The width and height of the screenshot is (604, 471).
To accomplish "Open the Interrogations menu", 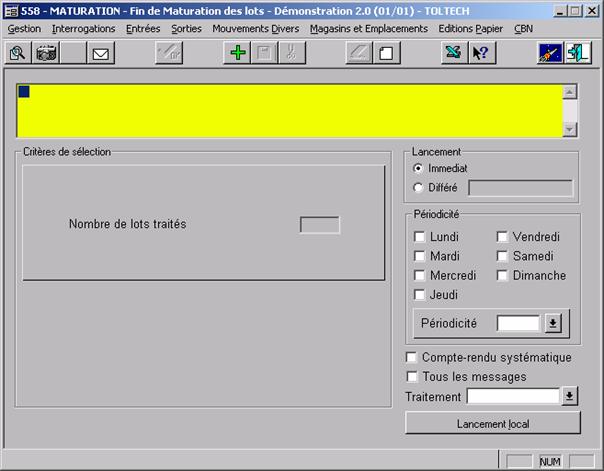I will (83, 29).
